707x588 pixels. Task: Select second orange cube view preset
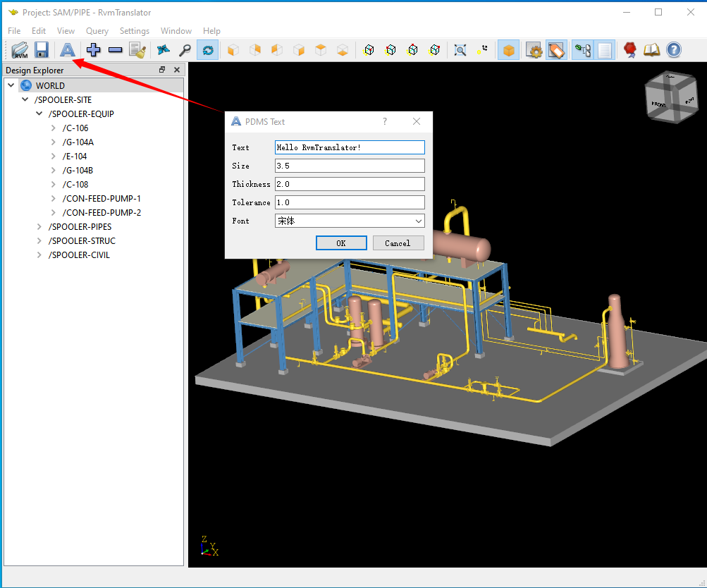pyautogui.click(x=255, y=50)
